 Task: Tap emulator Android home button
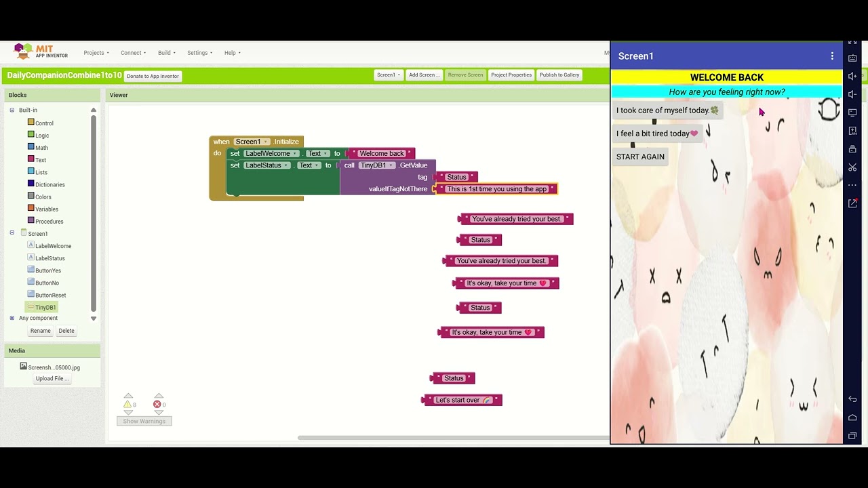pyautogui.click(x=852, y=418)
